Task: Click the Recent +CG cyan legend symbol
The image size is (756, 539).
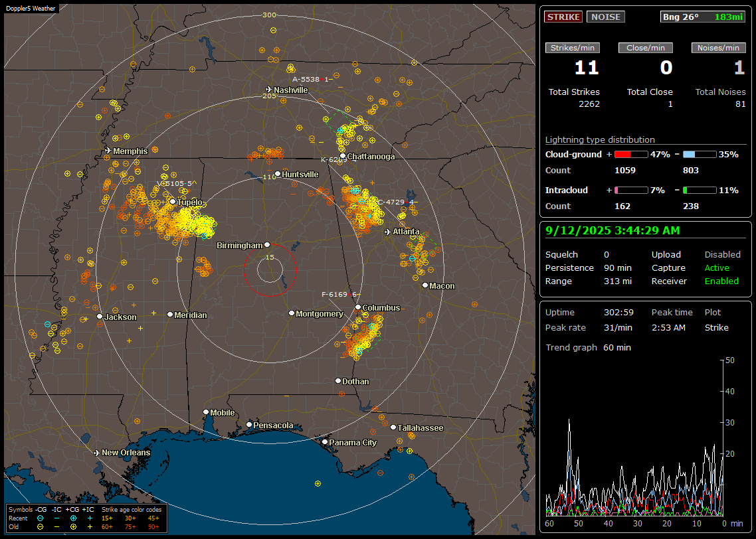Action: pyautogui.click(x=73, y=518)
